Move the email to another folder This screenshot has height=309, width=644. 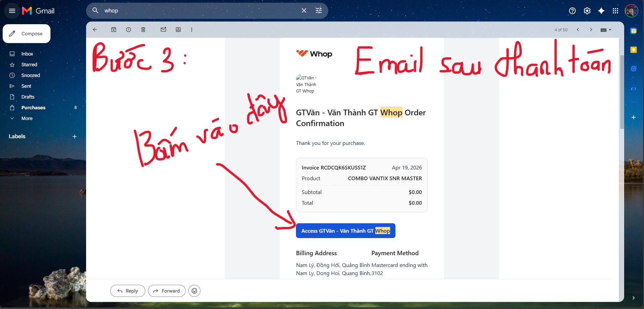[178, 30]
